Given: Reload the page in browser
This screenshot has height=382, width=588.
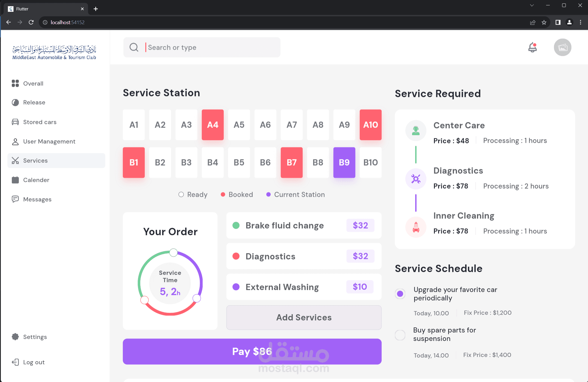Looking at the screenshot, I should 31,22.
